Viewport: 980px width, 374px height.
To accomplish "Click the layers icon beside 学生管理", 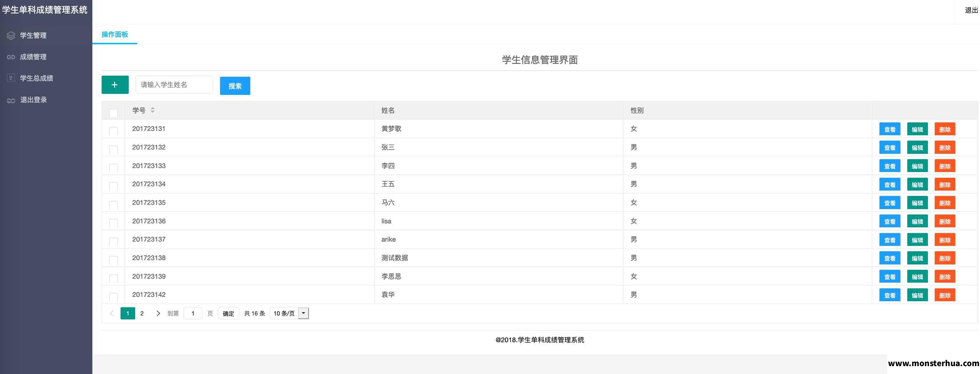I will (x=11, y=35).
